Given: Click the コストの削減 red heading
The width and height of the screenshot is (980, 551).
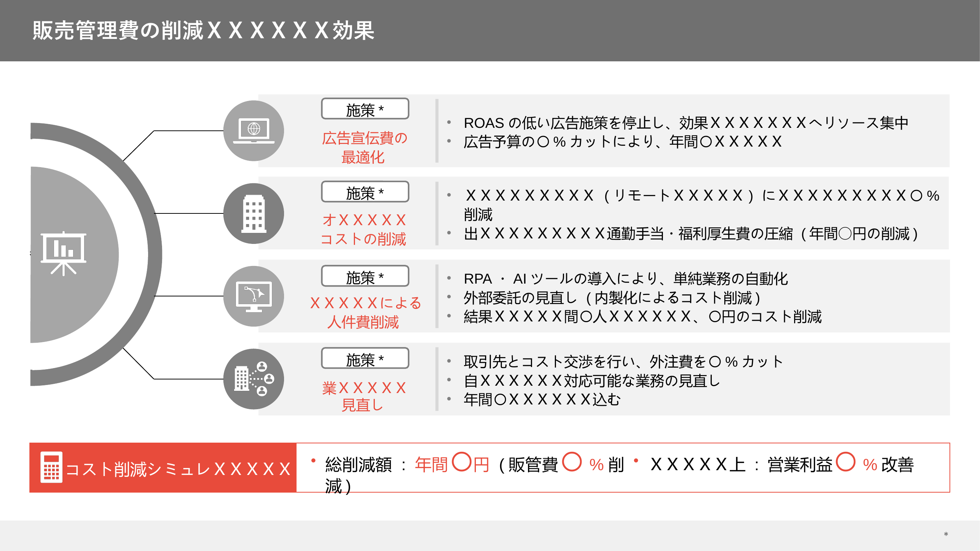Looking at the screenshot, I should [x=363, y=239].
